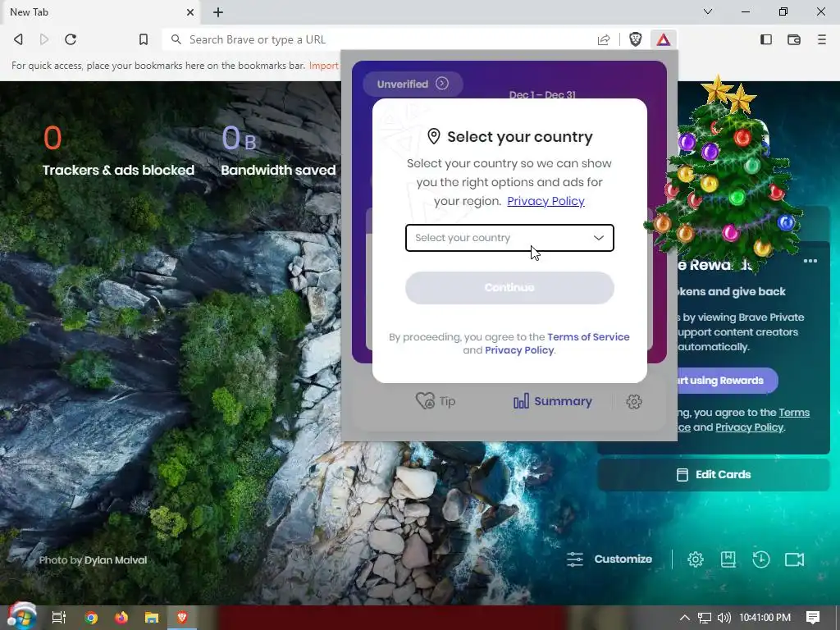Open the Rewards card Privacy Policy link
The height and width of the screenshot is (630, 840).
(x=749, y=427)
